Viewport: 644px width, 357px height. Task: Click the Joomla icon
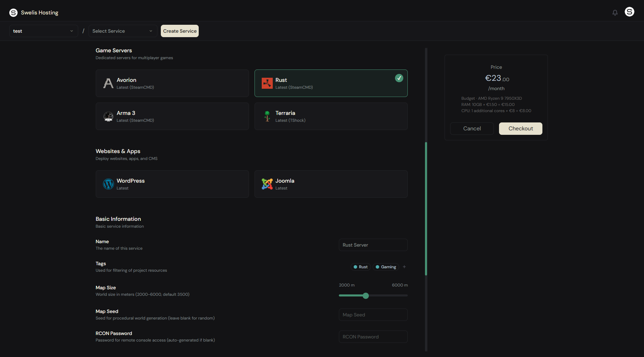tap(267, 184)
